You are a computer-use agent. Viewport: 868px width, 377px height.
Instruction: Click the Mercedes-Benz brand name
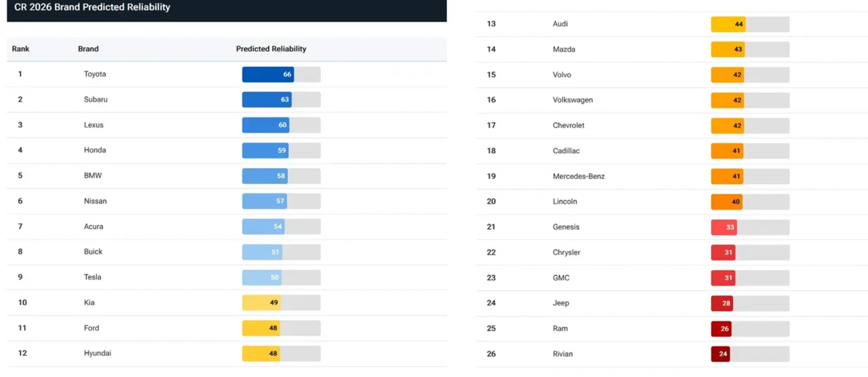[578, 176]
